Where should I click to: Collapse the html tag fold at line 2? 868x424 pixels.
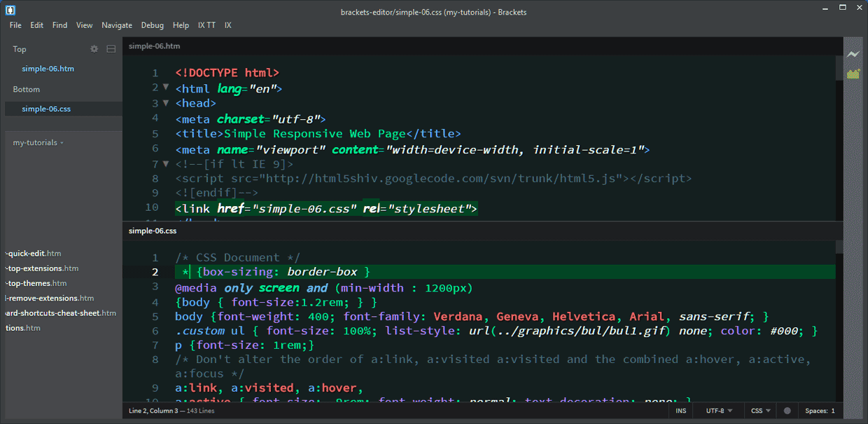(166, 88)
